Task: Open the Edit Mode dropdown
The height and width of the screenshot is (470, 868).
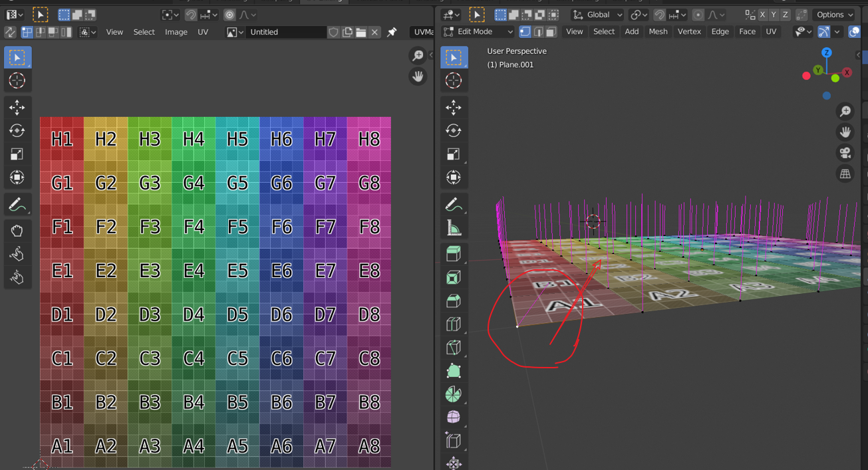Action: [x=479, y=32]
